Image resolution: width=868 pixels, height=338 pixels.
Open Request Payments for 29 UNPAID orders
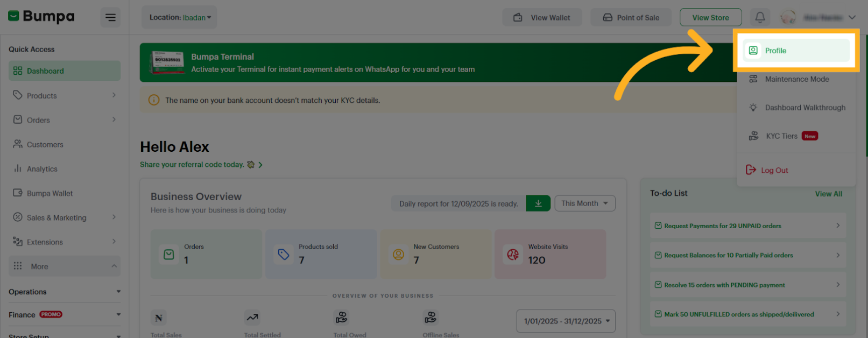tap(748, 226)
